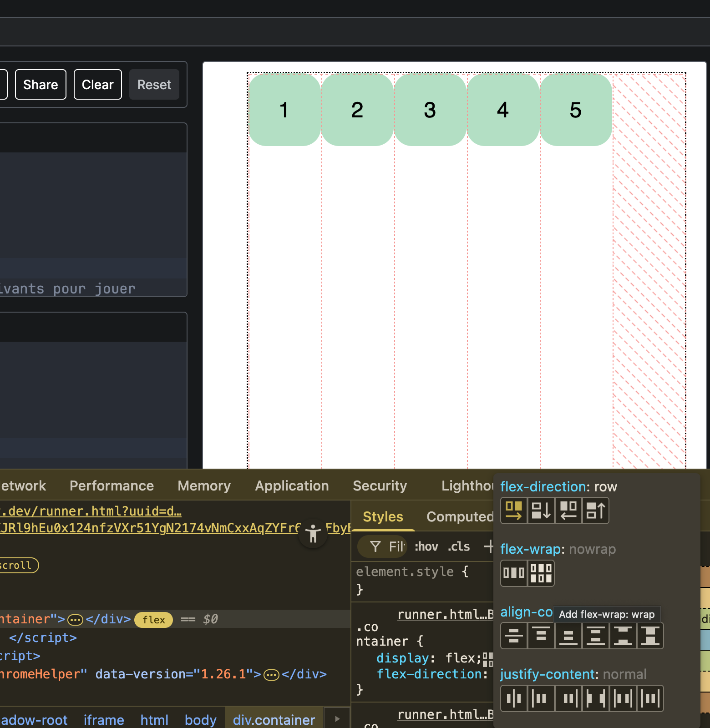The width and height of the screenshot is (710, 728).
Task: Click the </script> closing tag line
Action: tap(43, 638)
